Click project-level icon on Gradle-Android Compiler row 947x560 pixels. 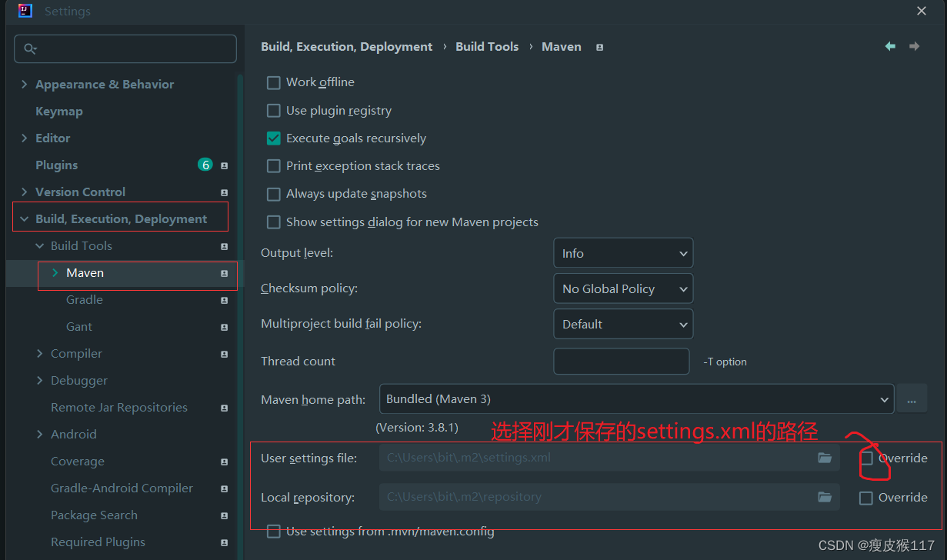click(x=224, y=488)
